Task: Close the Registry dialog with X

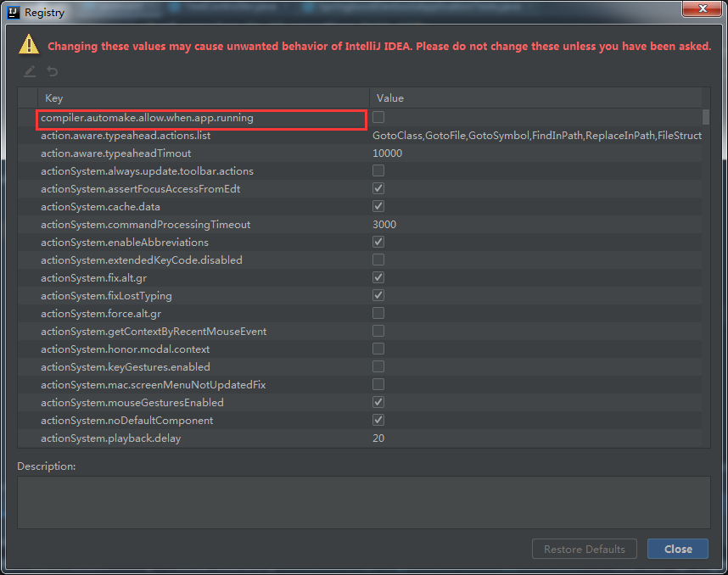Action: [x=703, y=8]
